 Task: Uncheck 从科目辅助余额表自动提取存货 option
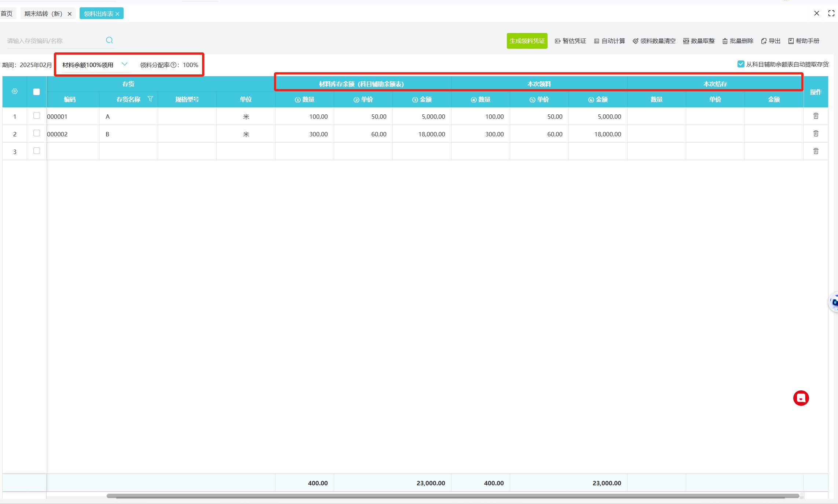click(x=740, y=64)
